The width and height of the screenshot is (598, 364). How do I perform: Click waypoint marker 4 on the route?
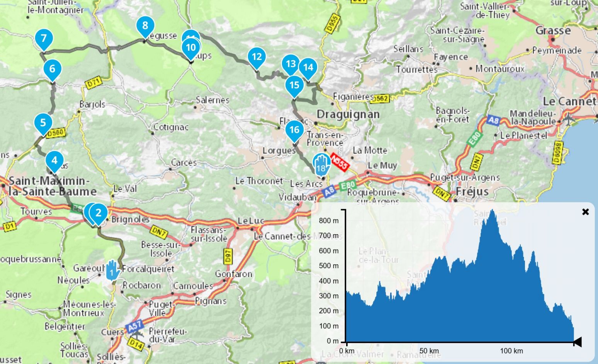[54, 160]
